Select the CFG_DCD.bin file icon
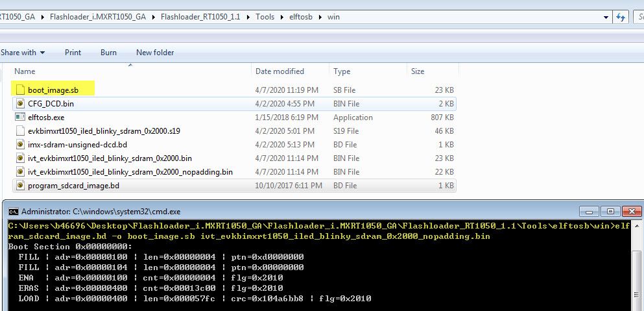Viewport: 644px width, 311px height. tap(20, 104)
